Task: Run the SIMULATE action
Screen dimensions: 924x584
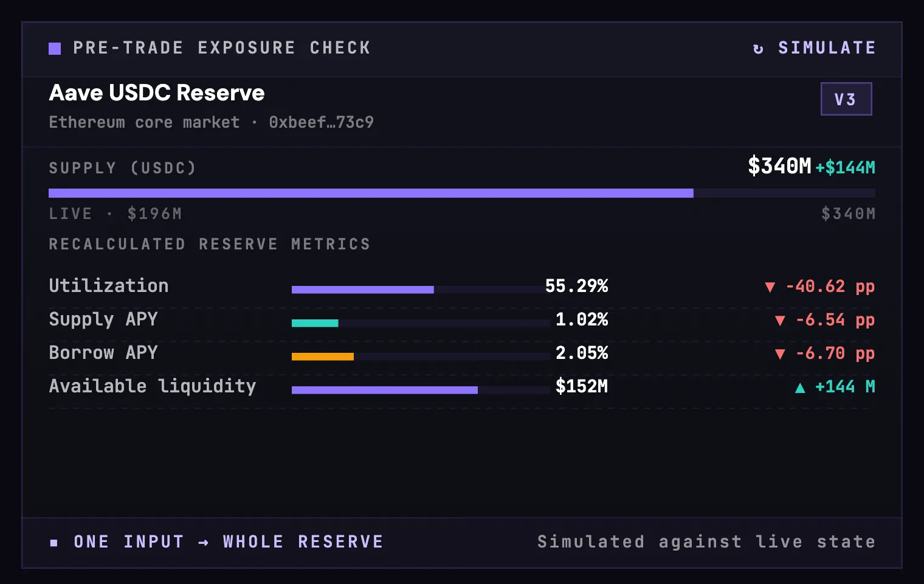Action: (x=814, y=48)
